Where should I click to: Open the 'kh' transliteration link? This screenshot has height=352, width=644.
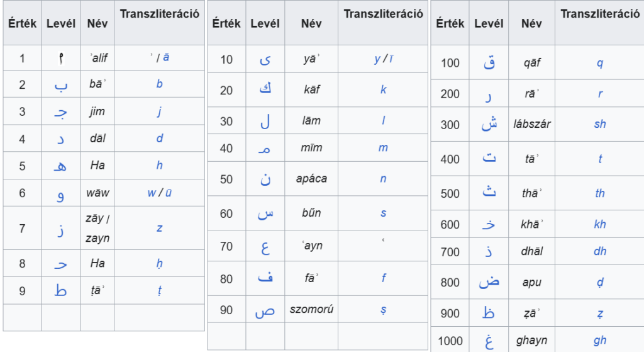[x=599, y=224]
